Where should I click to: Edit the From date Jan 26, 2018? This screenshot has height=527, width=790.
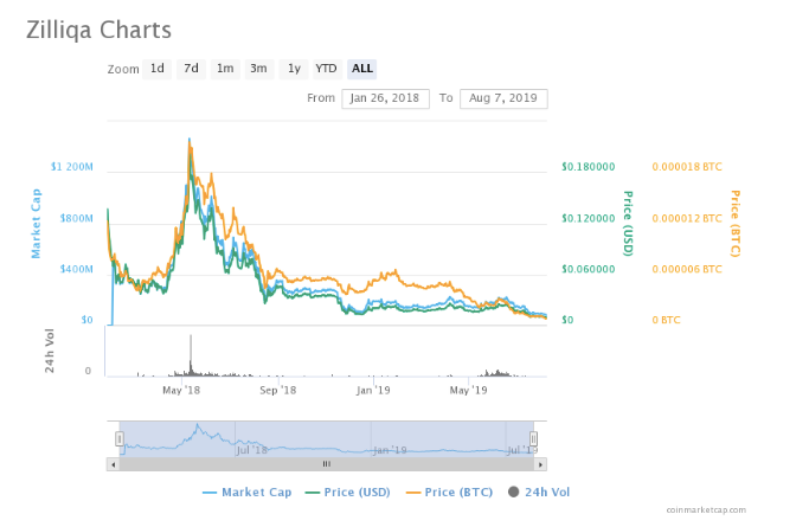click(x=385, y=98)
